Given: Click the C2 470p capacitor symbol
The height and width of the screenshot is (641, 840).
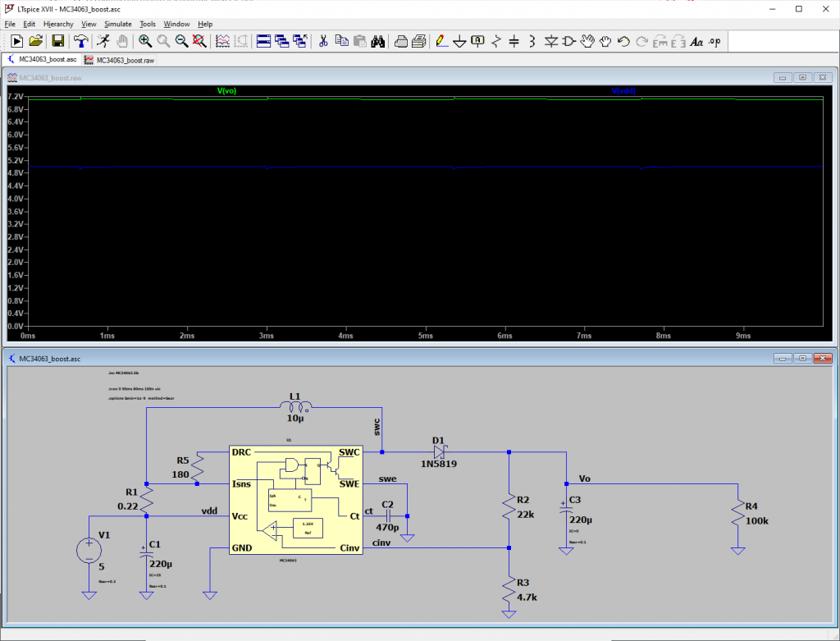Looking at the screenshot, I should (x=388, y=515).
